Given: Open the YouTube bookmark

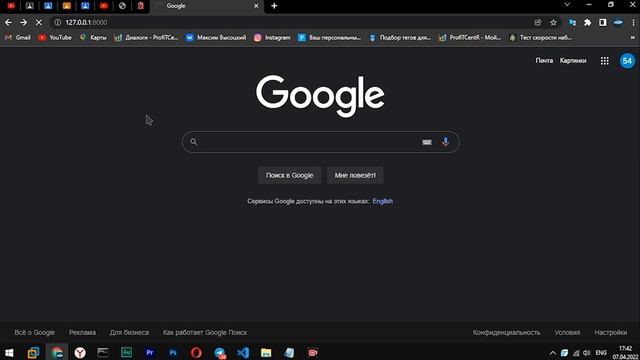Looking at the screenshot, I should [55, 38].
